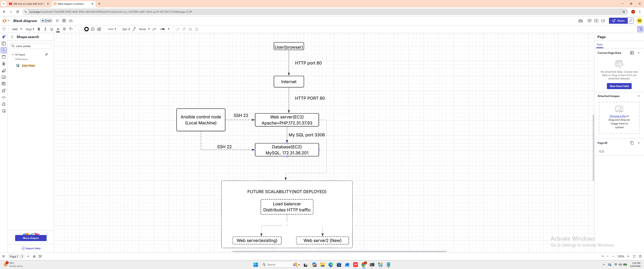
Task: Click the lightning actions icon in toolbar
Action: [x=184, y=29]
